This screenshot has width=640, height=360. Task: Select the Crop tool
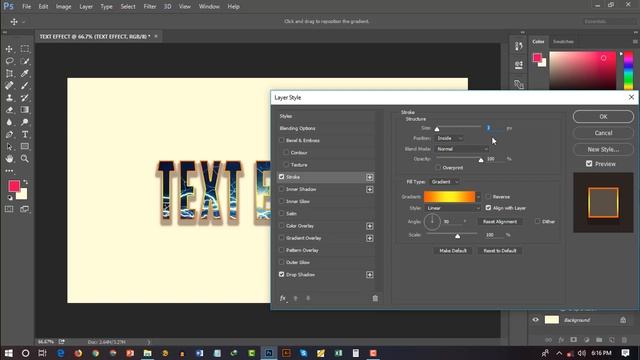click(x=9, y=73)
